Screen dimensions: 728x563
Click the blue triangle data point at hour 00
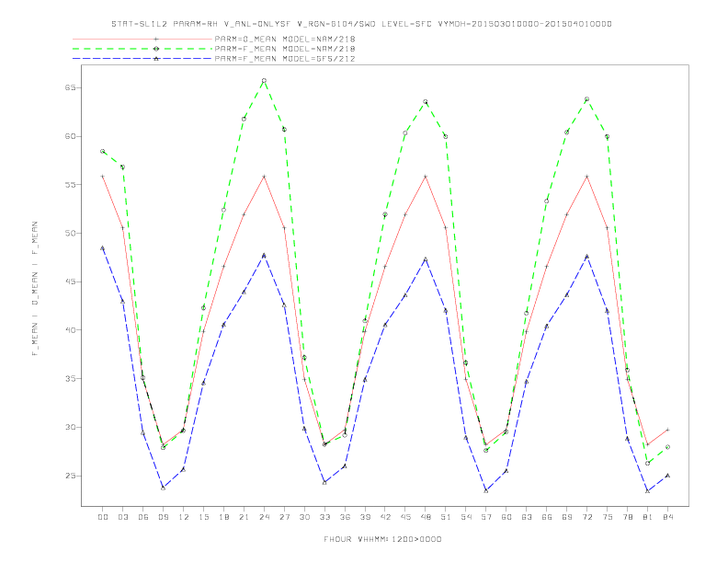(x=103, y=248)
